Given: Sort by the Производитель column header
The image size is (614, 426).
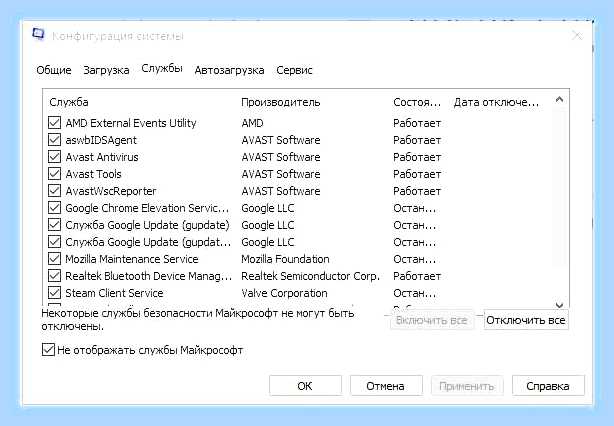Looking at the screenshot, I should point(280,102).
